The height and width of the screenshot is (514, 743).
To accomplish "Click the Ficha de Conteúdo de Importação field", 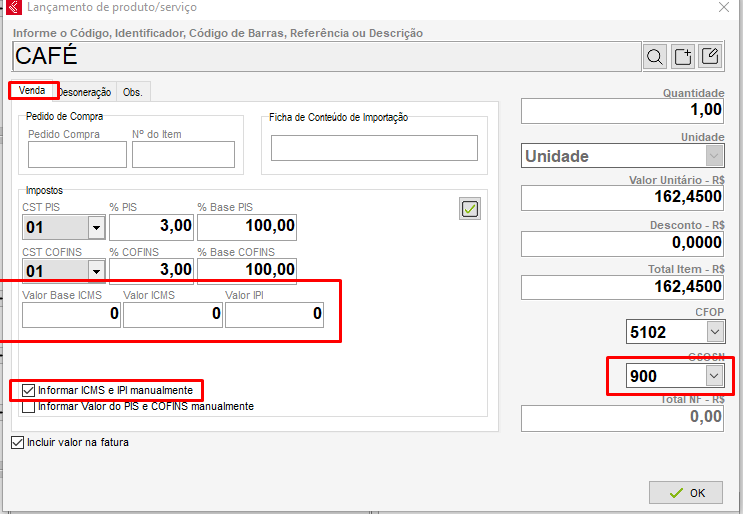I will [x=374, y=148].
